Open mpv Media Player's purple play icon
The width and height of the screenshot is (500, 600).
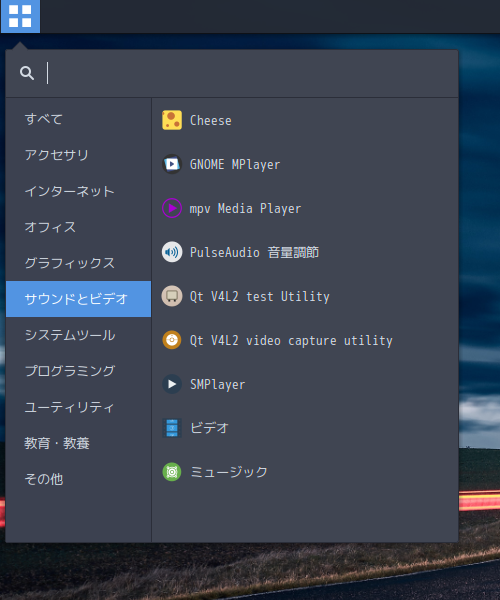click(172, 208)
